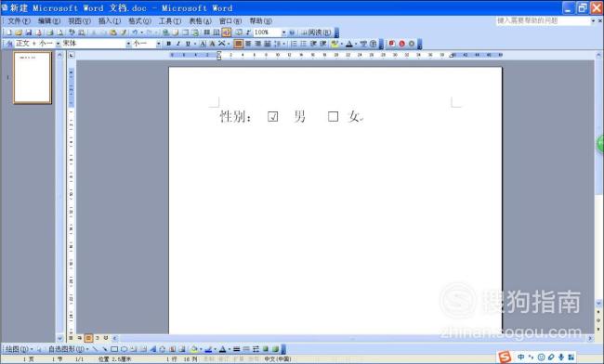Toggle the highlighted Align Left button

(239, 44)
